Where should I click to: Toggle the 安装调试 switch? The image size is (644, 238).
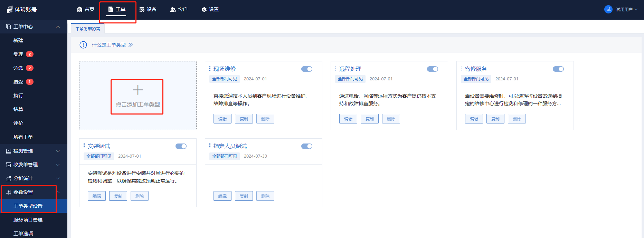point(181,146)
